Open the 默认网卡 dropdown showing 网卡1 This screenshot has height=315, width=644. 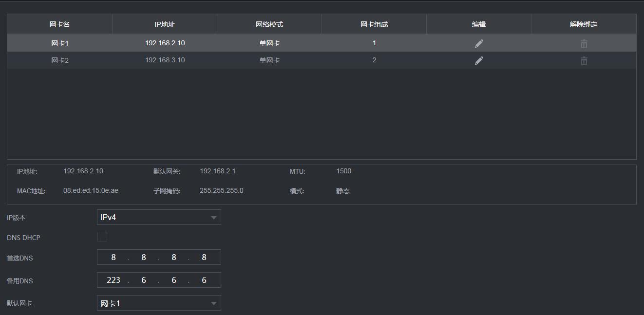[x=159, y=302]
